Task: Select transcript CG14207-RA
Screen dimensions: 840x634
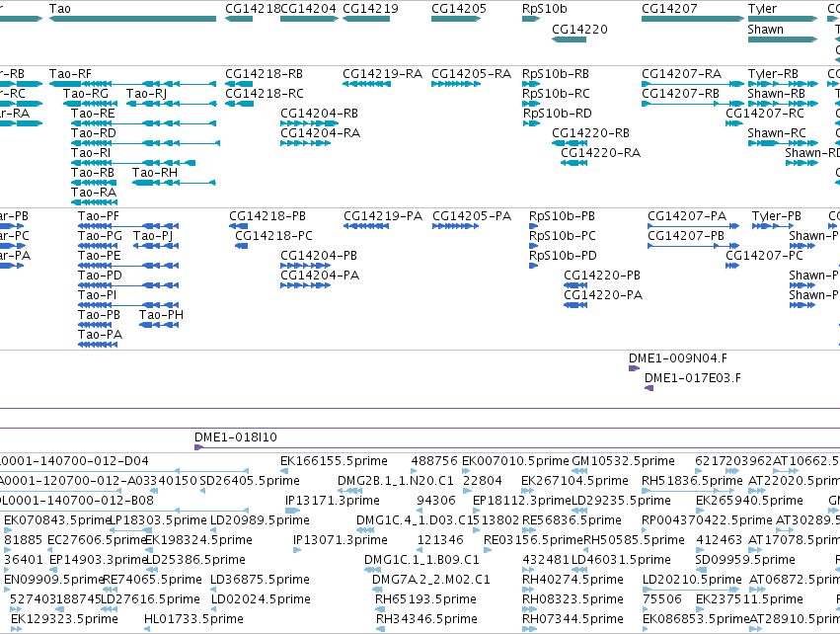Action: coord(693,84)
